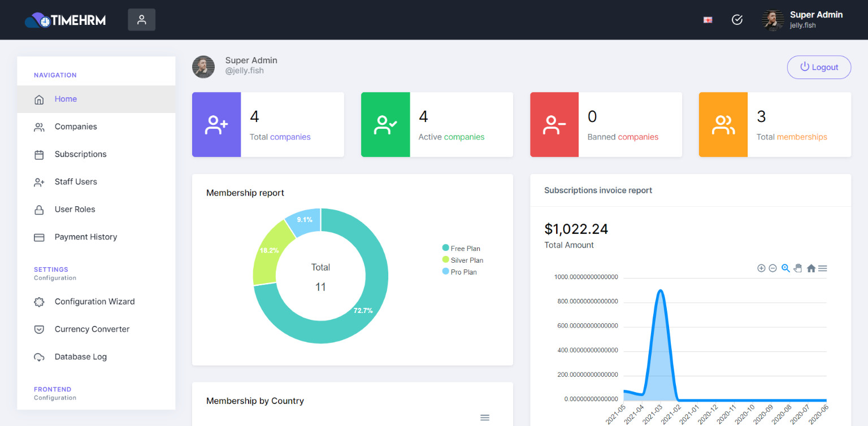Click the Logout button
The image size is (868, 426).
pos(819,67)
